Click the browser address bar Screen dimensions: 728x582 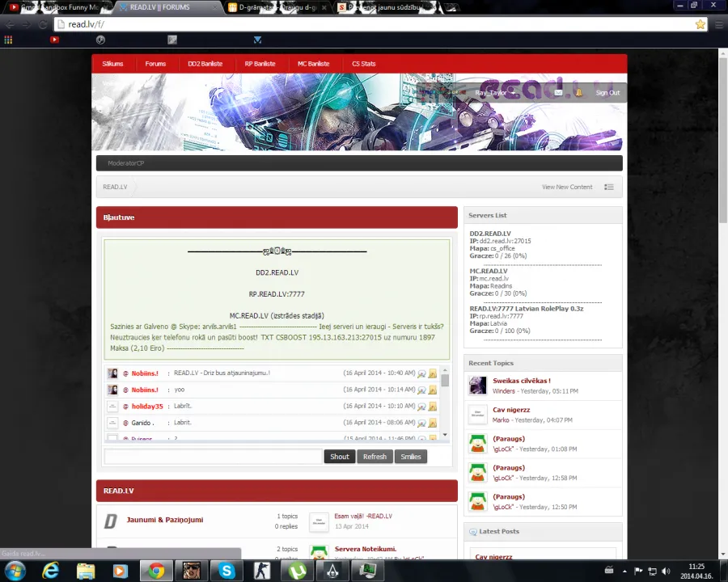375,24
